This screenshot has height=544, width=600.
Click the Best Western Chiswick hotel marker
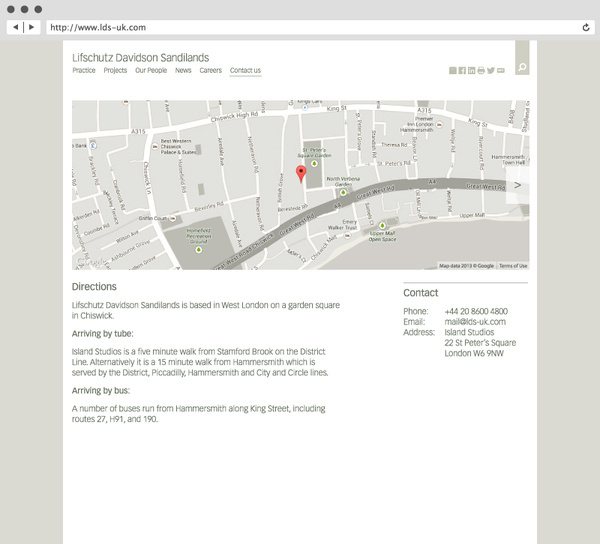tap(155, 147)
